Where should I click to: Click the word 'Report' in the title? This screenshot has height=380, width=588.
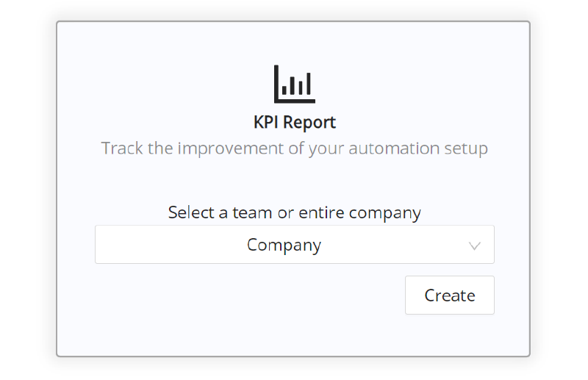click(309, 123)
